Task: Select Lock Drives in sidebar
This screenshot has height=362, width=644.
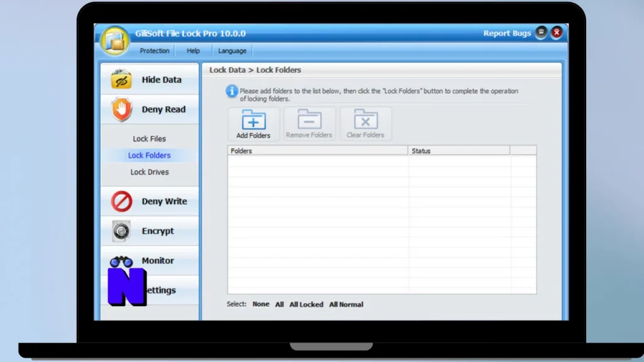Action: coord(150,172)
